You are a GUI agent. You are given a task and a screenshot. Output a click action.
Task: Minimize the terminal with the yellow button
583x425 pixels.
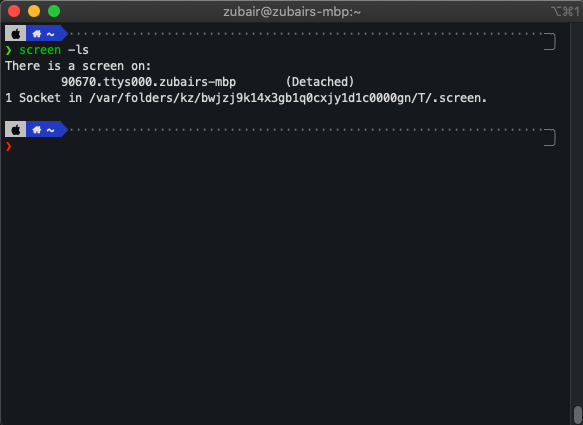[34, 11]
